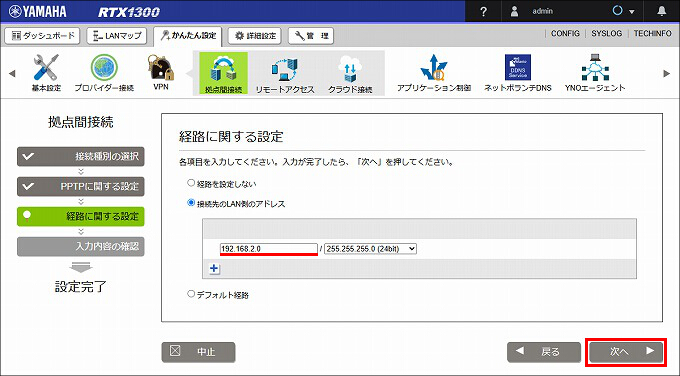
Task: Open the アプリケーション制御 icon
Action: click(434, 68)
